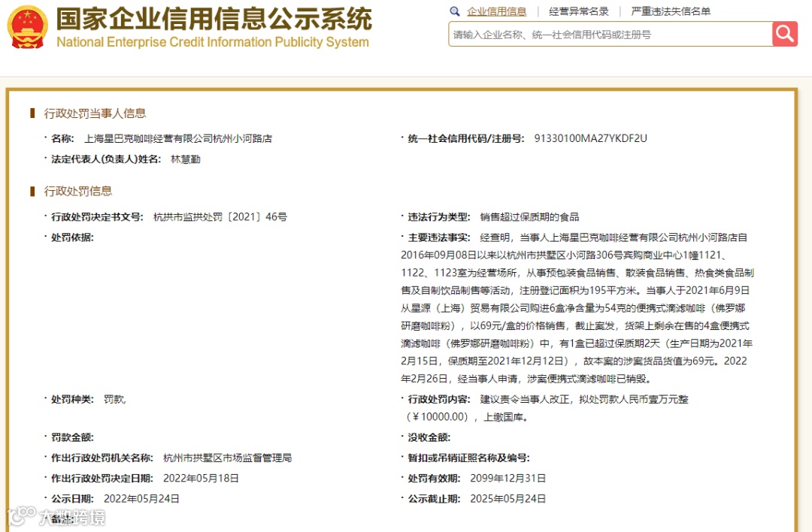
Task: Click the 法定代表人(负责人)姓名 label
Action: coord(106,159)
